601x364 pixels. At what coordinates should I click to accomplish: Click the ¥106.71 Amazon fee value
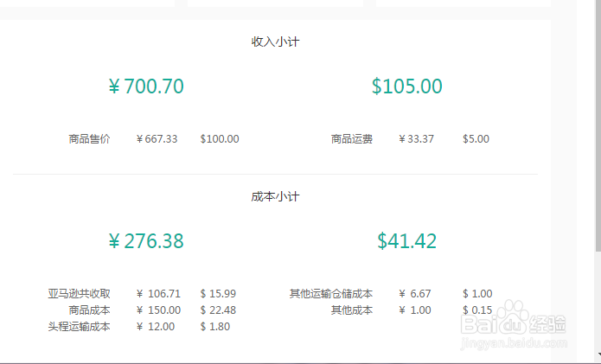[x=158, y=293]
